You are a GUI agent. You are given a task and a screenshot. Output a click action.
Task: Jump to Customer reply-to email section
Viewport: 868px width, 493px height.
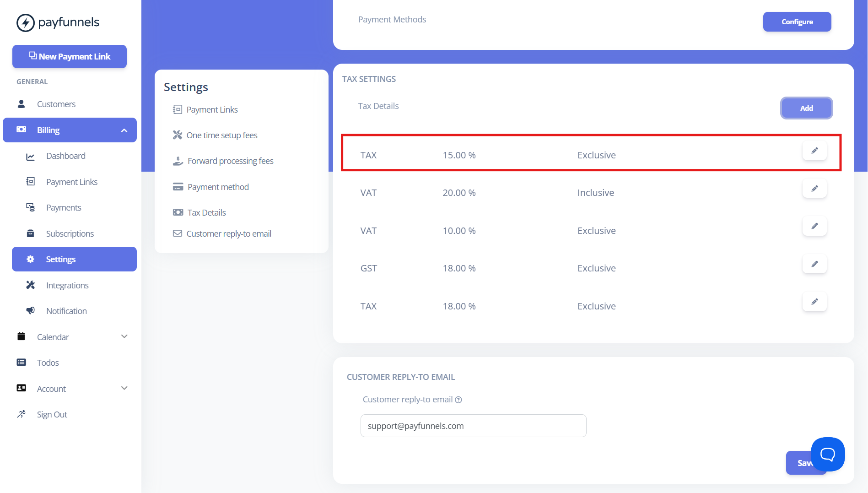[229, 233]
